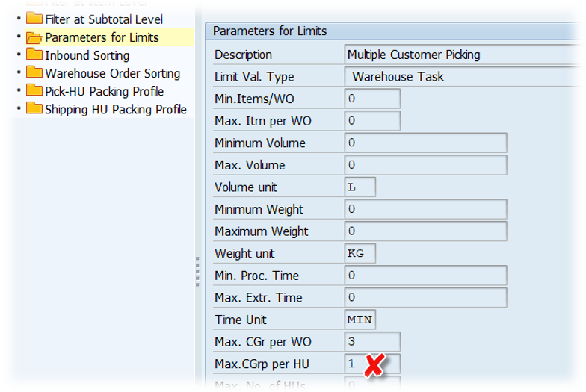
Task: Click the Weight unit label
Action: click(x=244, y=254)
